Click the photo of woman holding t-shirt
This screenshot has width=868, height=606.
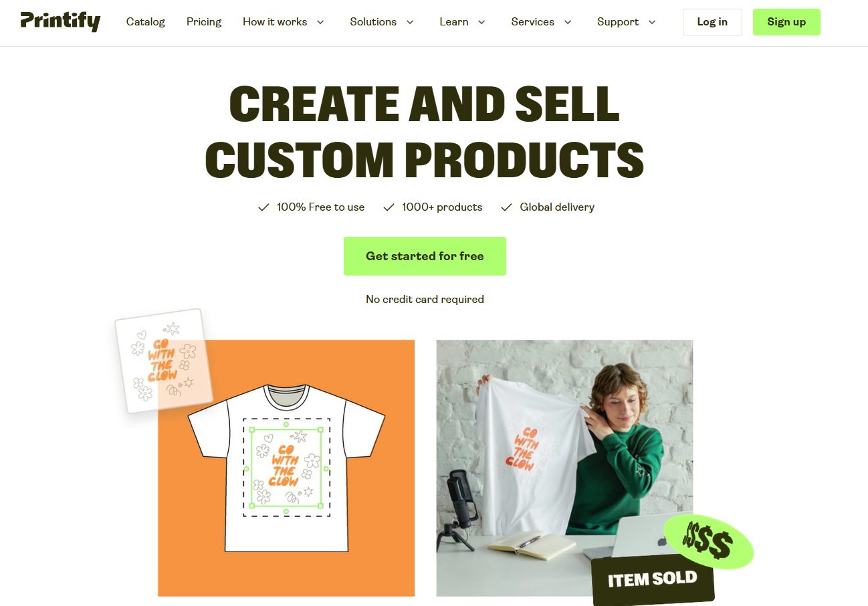[x=564, y=468]
